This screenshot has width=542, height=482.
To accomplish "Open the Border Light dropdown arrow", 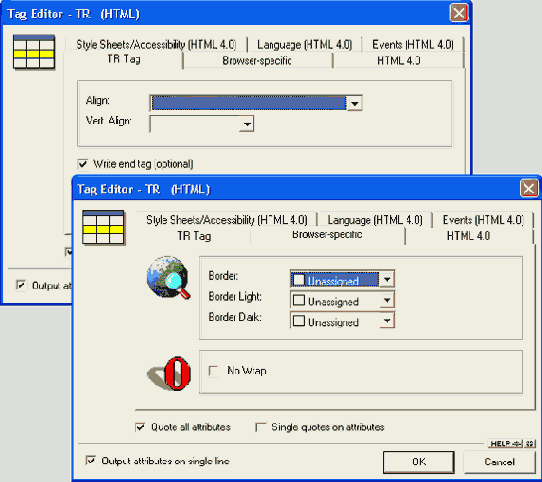I will click(387, 300).
